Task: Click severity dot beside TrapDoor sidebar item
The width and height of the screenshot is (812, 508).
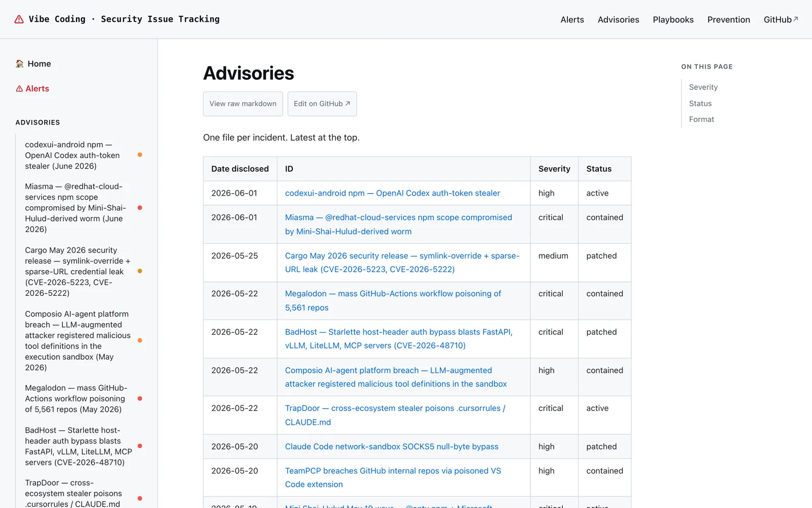Action: (140, 498)
